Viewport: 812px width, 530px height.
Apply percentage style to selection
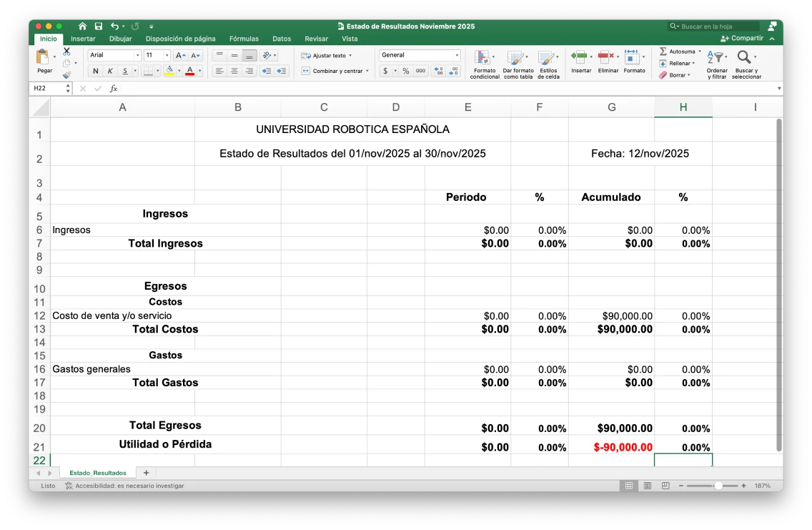tap(405, 72)
